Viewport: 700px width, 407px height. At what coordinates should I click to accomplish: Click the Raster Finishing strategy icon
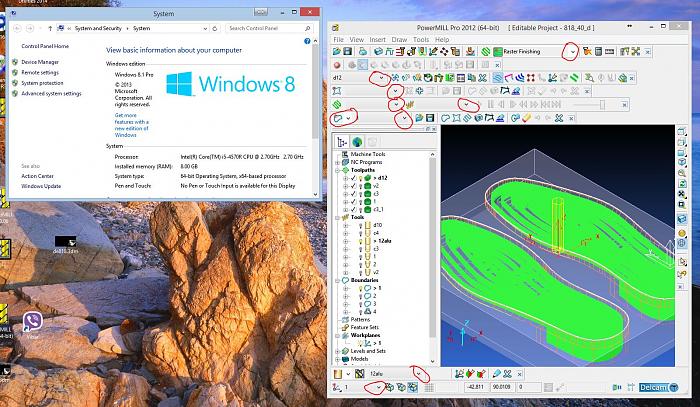(x=498, y=52)
